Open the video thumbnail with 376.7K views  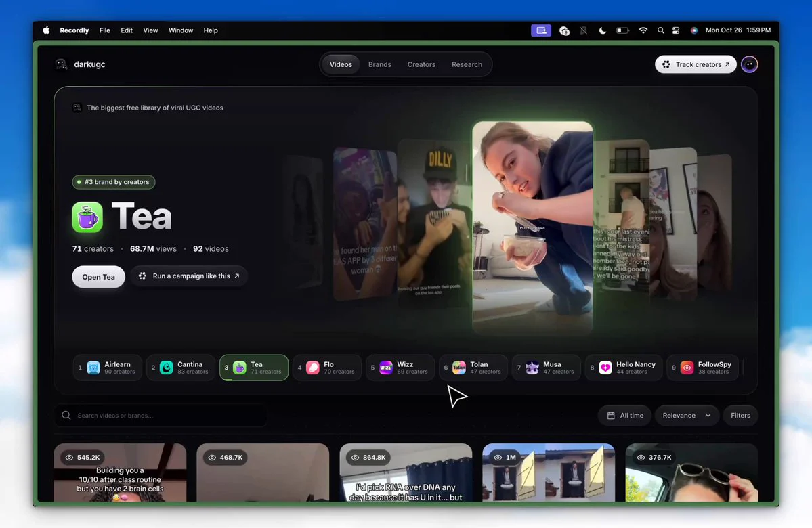coord(691,472)
